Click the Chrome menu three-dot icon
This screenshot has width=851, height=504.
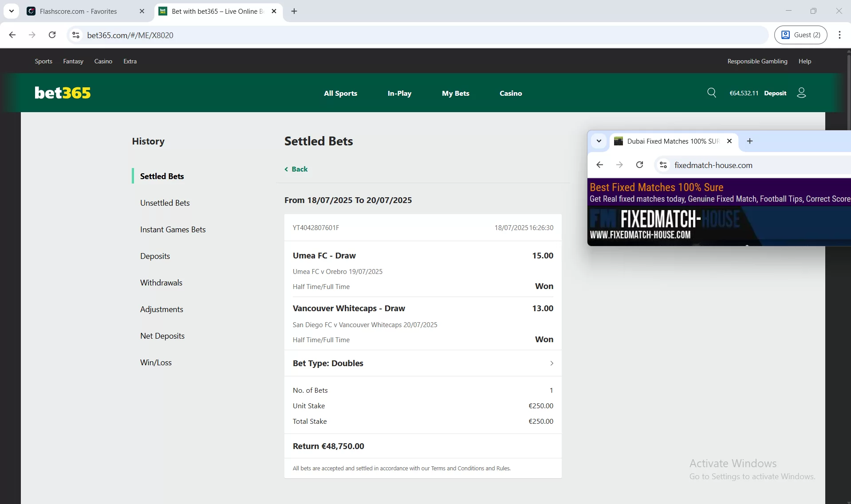click(840, 35)
